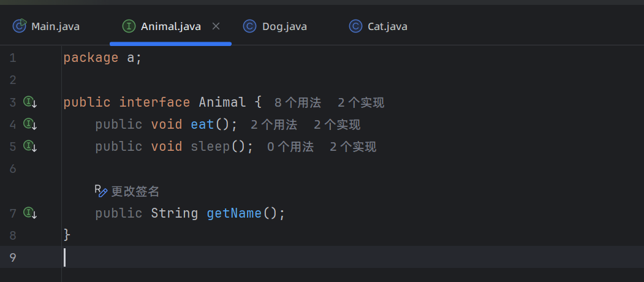Click the 0 个用法 hint for sleep()

tap(290, 147)
